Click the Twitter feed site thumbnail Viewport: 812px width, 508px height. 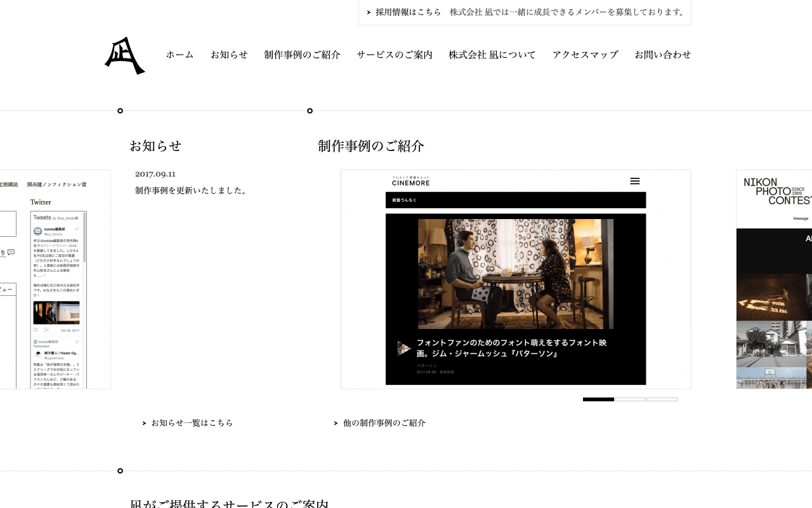pyautogui.click(x=55, y=279)
